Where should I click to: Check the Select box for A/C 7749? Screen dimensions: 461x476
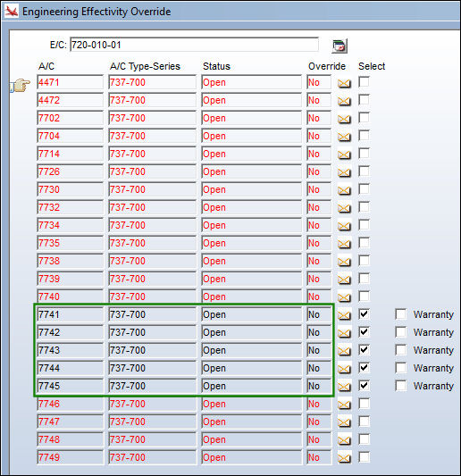(364, 457)
